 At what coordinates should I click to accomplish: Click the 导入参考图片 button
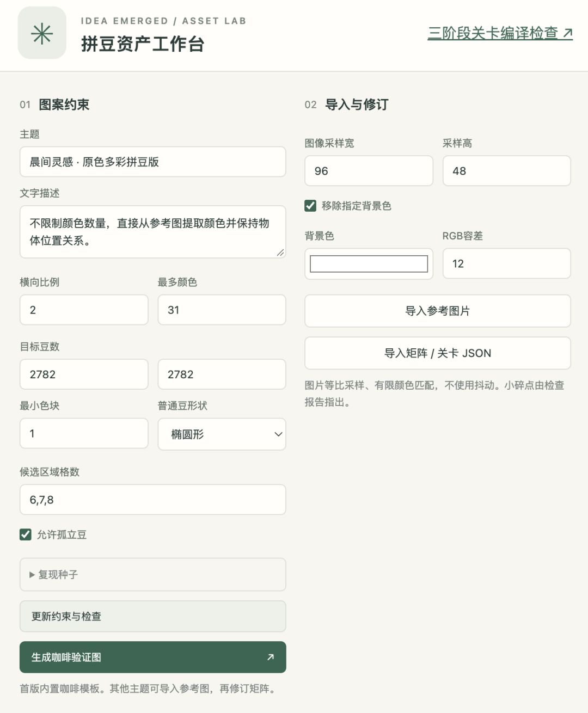(x=438, y=311)
